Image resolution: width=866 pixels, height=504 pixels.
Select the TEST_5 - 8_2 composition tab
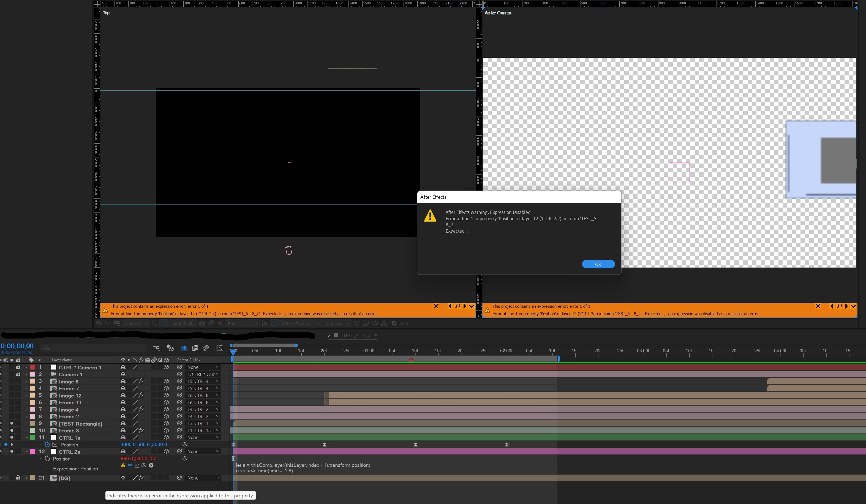click(356, 336)
